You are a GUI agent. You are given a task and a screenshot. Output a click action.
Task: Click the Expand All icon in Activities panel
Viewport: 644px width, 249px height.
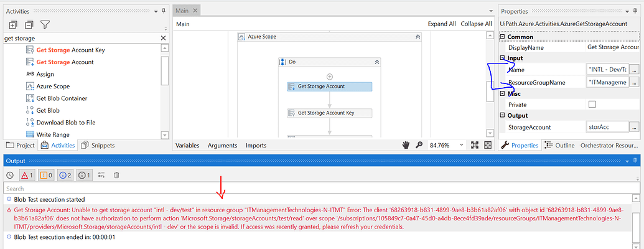click(12, 25)
